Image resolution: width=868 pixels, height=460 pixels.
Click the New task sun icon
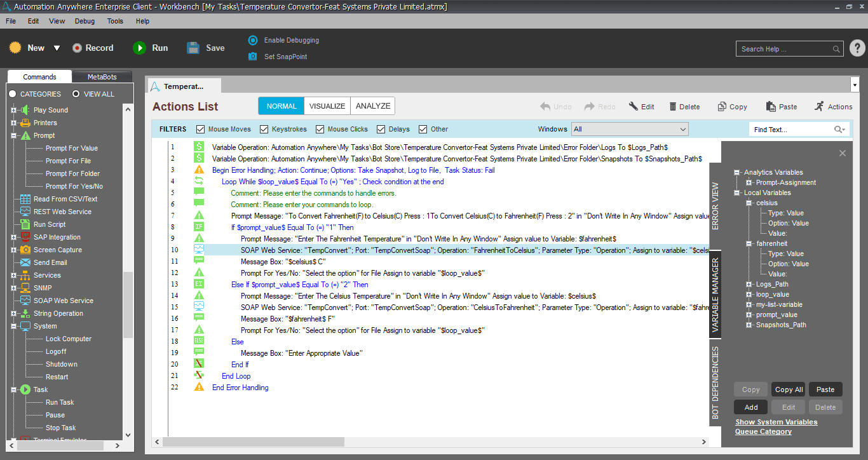(x=16, y=48)
